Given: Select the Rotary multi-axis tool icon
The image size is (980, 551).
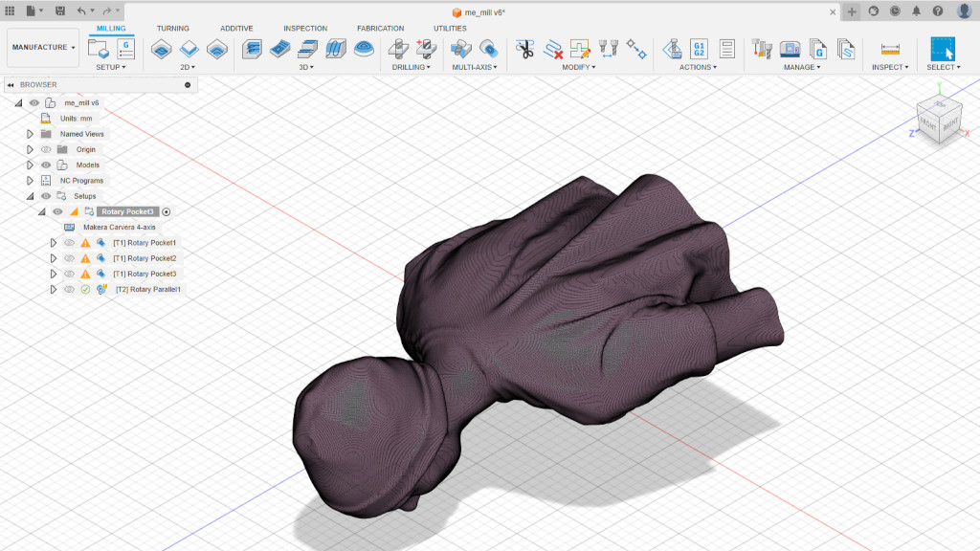Looking at the screenshot, I should [489, 49].
